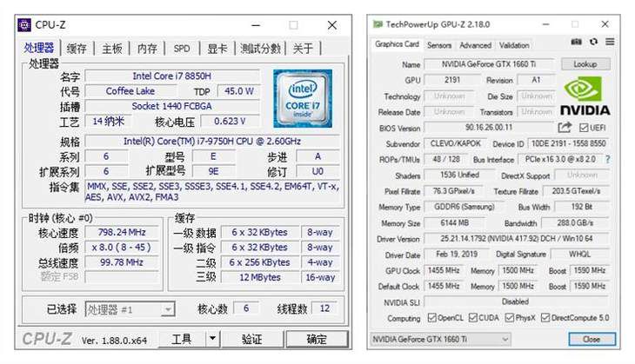Click the 核心数 value 6
The image size is (635, 364).
246,308
